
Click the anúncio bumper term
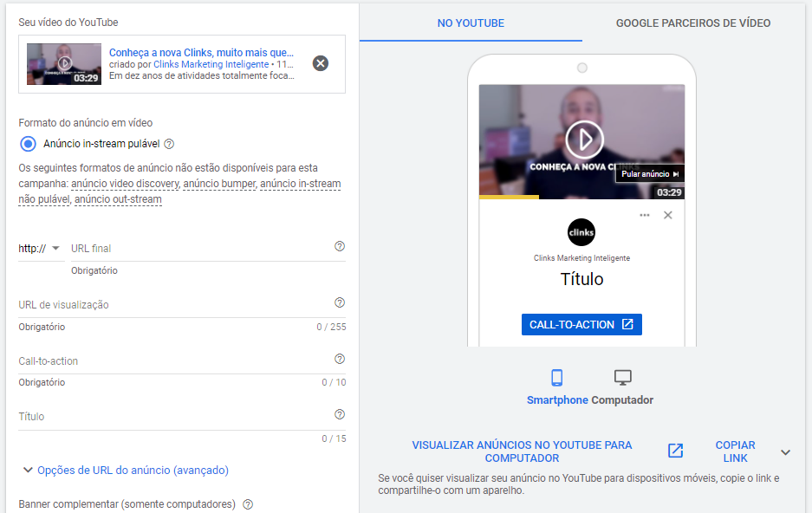219,184
